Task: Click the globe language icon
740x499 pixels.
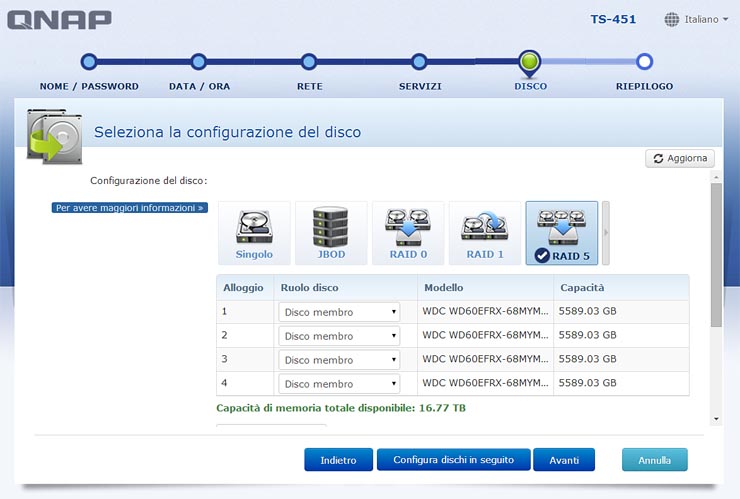Action: coord(672,19)
